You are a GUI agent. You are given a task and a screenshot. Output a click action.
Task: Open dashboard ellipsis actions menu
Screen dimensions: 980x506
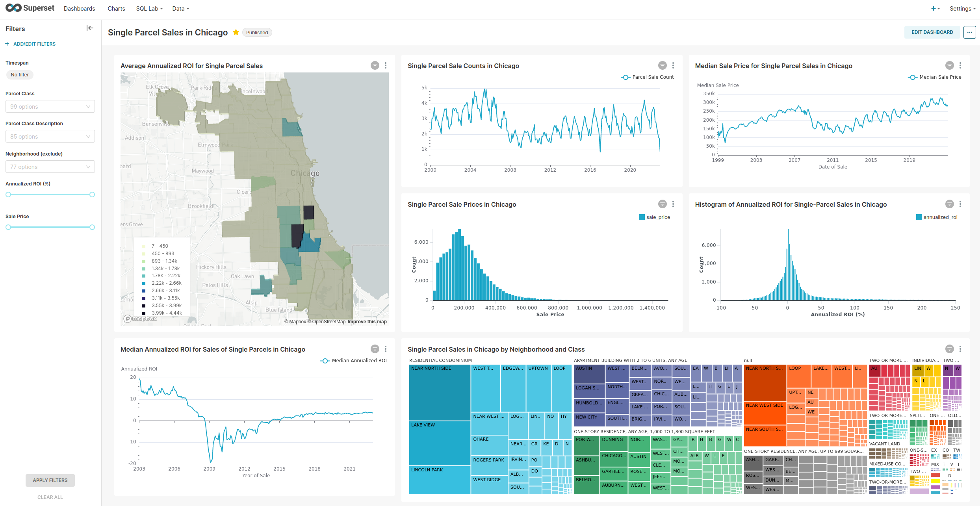tap(969, 32)
